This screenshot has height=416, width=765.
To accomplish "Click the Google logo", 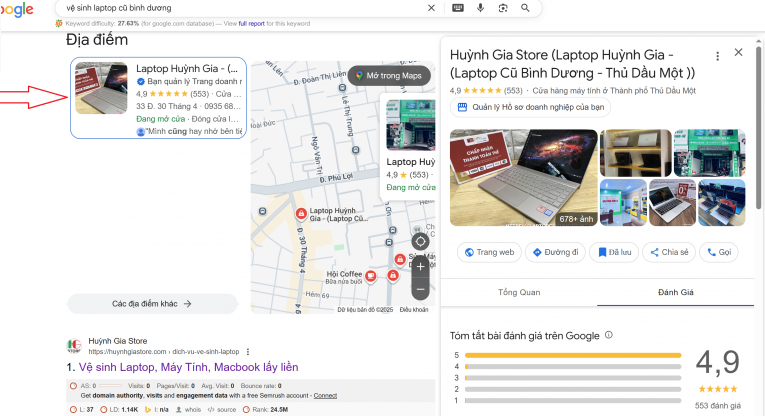I will tap(17, 9).
